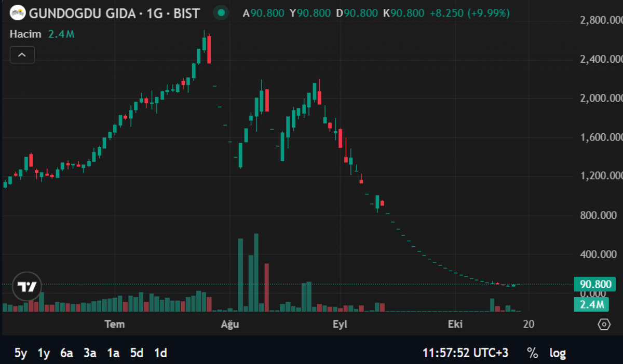Click the 90.800 current price label
This screenshot has width=623, height=364.
pos(595,284)
